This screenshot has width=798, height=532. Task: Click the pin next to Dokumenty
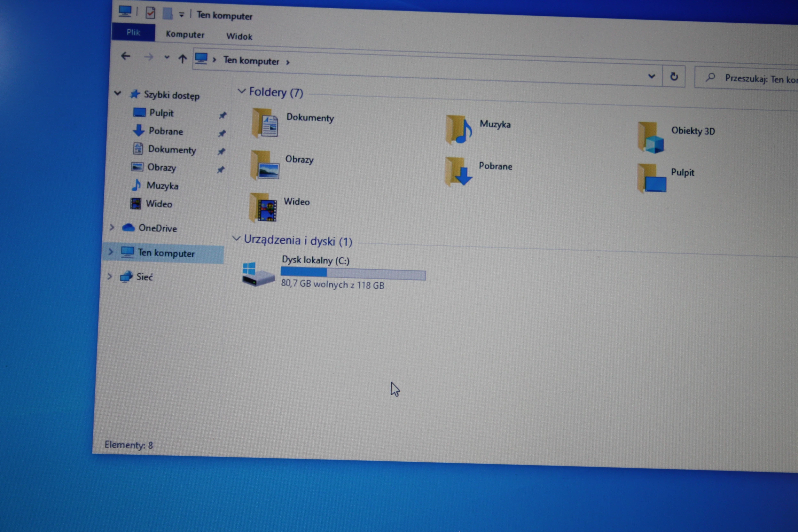[221, 151]
